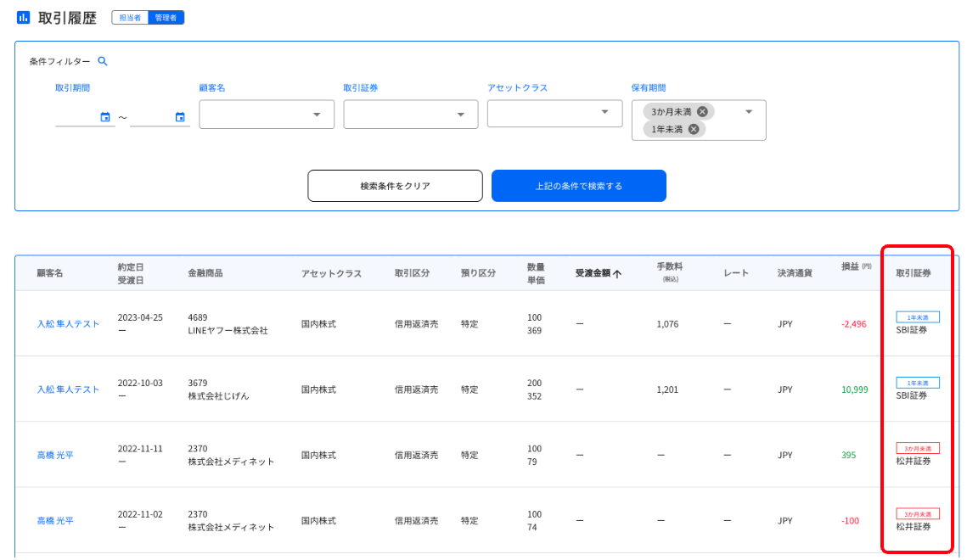Screen dimensions: 967x560
Task: Open 入舩 隼人テスト link in 2022-10-03 row
Action: coord(68,389)
